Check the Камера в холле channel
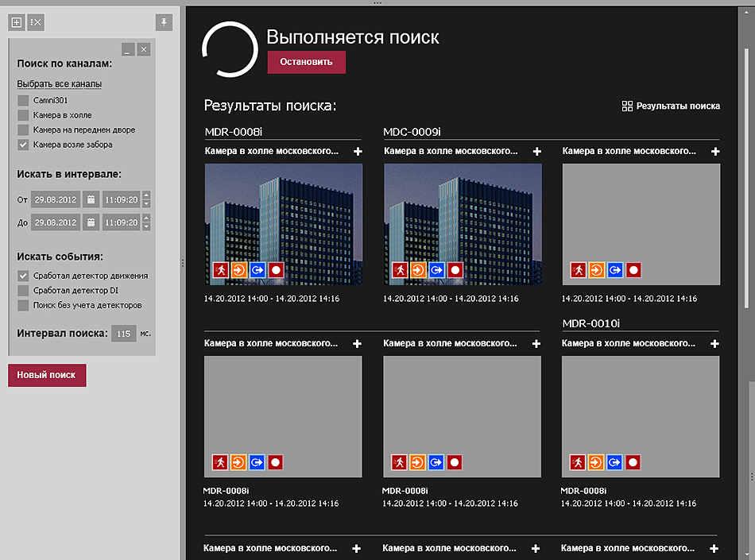 (23, 115)
